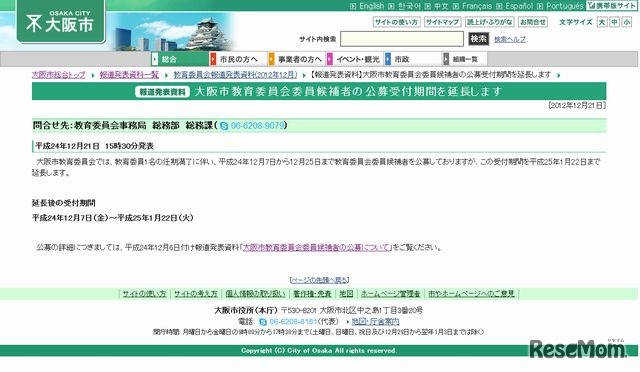Focus the サイト内検索 search field
Image resolution: width=640 pixels, height=372 pixels.
402,39
